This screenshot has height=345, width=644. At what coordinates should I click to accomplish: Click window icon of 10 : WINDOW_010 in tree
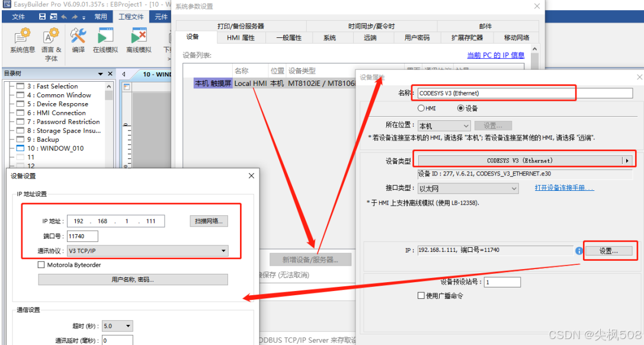coord(20,148)
